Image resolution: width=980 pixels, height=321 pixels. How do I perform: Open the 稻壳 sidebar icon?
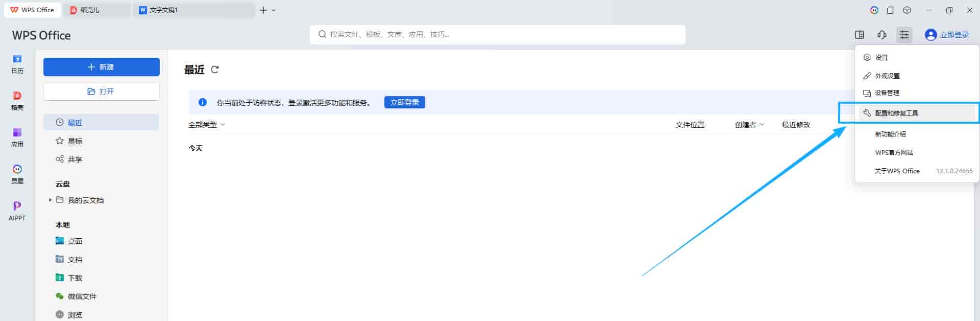tap(17, 101)
